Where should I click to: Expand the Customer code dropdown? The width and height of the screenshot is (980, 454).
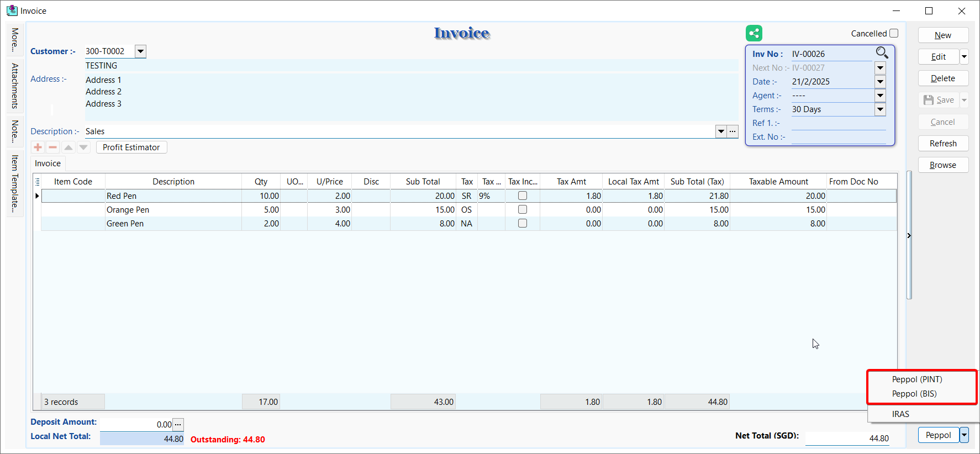tap(141, 51)
